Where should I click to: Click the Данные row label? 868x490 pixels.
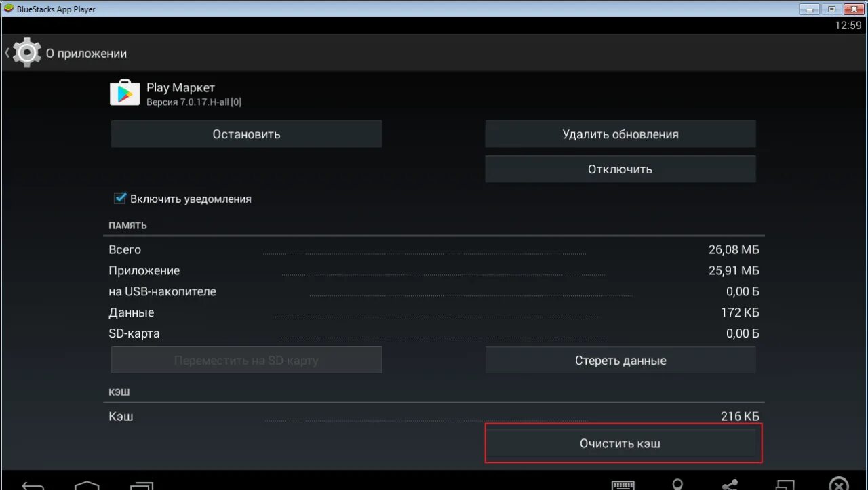[131, 312]
